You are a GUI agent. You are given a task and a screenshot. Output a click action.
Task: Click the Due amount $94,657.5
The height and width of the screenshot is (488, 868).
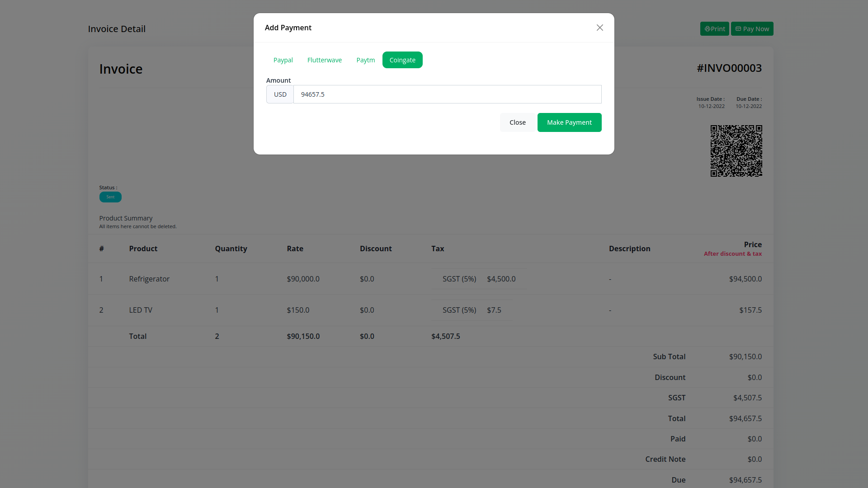(x=745, y=480)
